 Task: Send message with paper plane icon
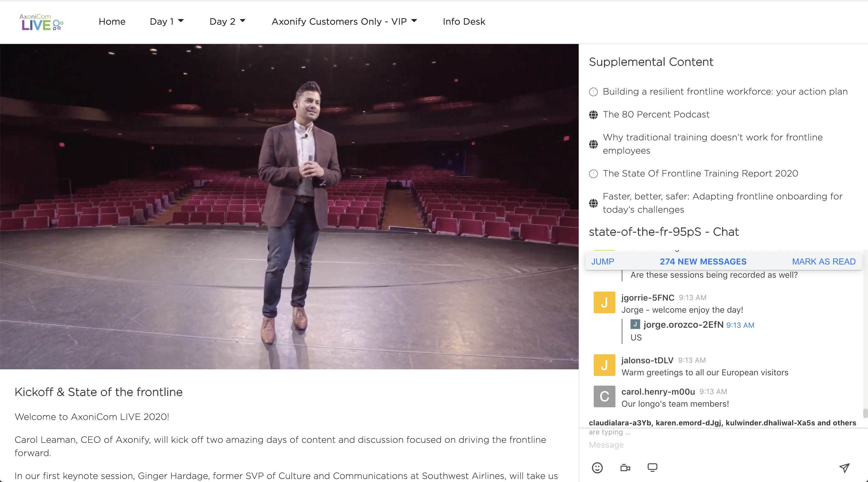[844, 468]
